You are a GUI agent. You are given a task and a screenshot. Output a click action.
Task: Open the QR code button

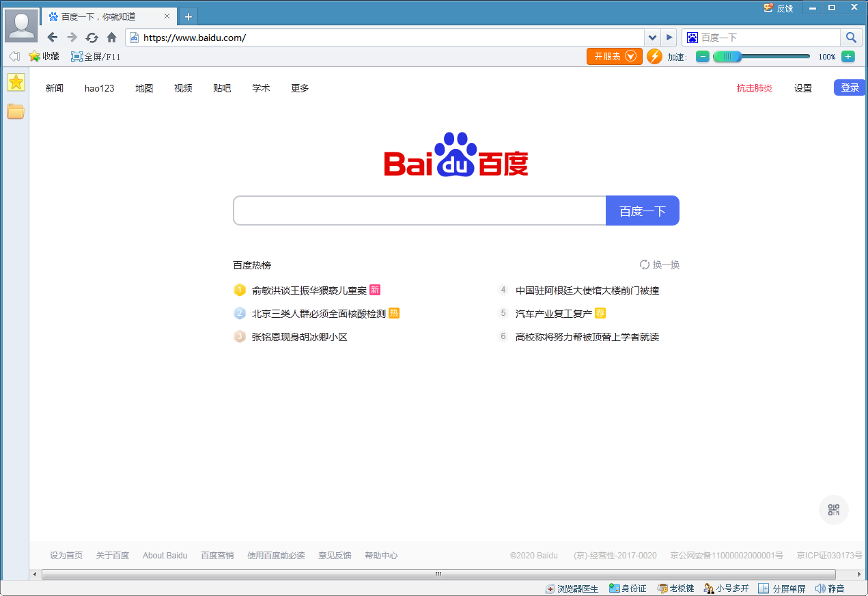point(834,510)
